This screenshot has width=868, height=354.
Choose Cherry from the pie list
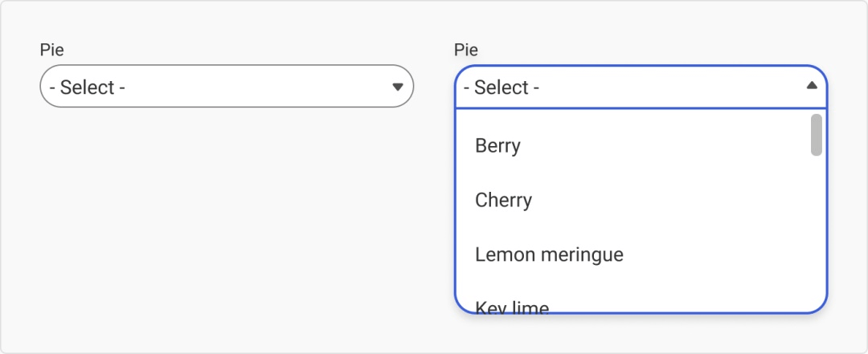[x=504, y=200]
